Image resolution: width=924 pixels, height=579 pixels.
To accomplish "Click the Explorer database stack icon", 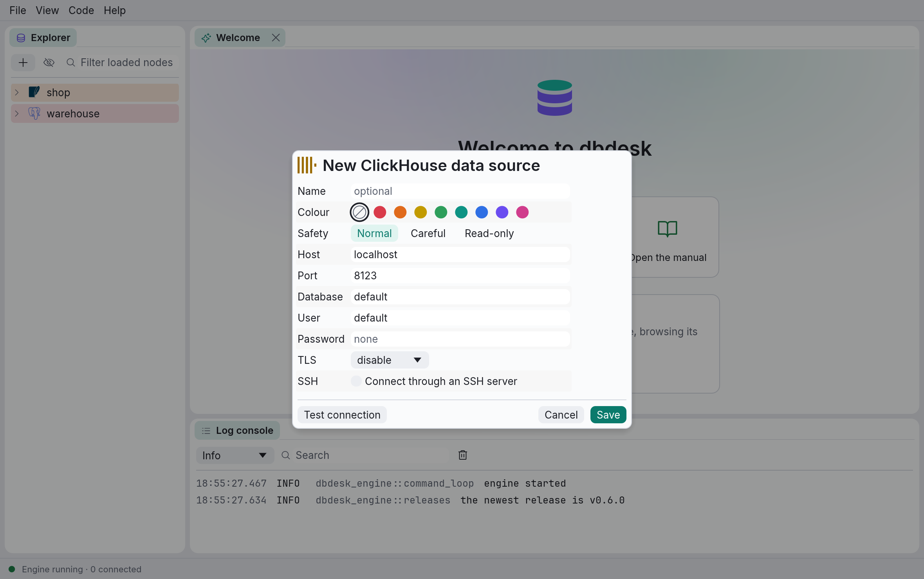I will 21,38.
